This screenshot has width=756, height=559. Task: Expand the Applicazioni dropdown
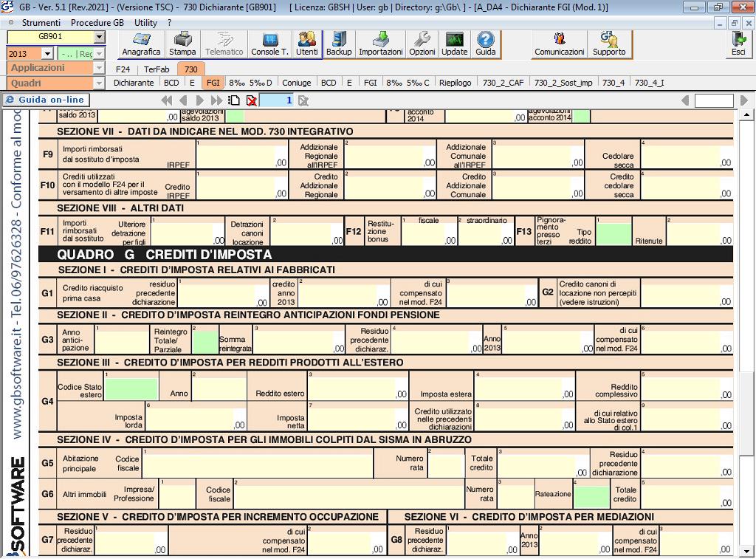coord(99,68)
